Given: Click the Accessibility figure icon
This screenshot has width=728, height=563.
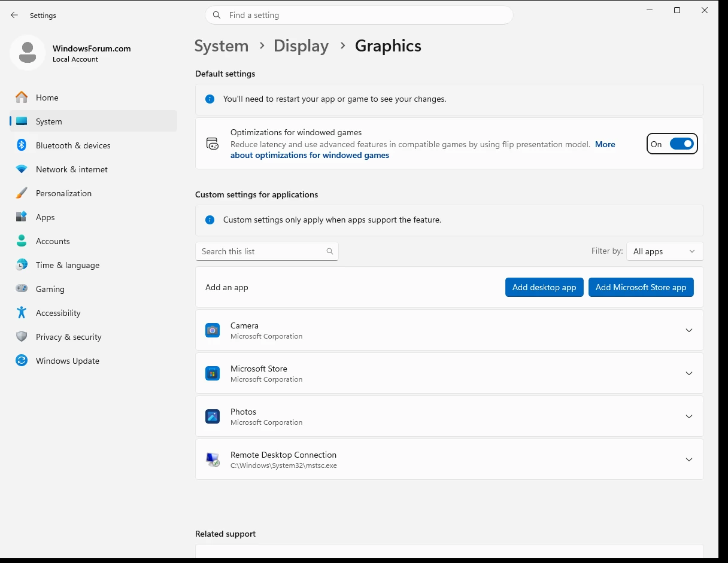Looking at the screenshot, I should [x=22, y=313].
